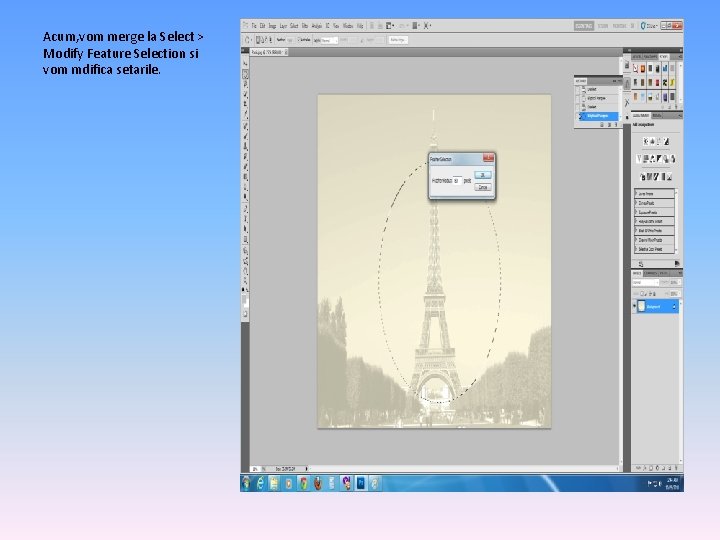This screenshot has height=540, width=720.
Task: Expand the first adjustment preset in list
Action: point(636,193)
